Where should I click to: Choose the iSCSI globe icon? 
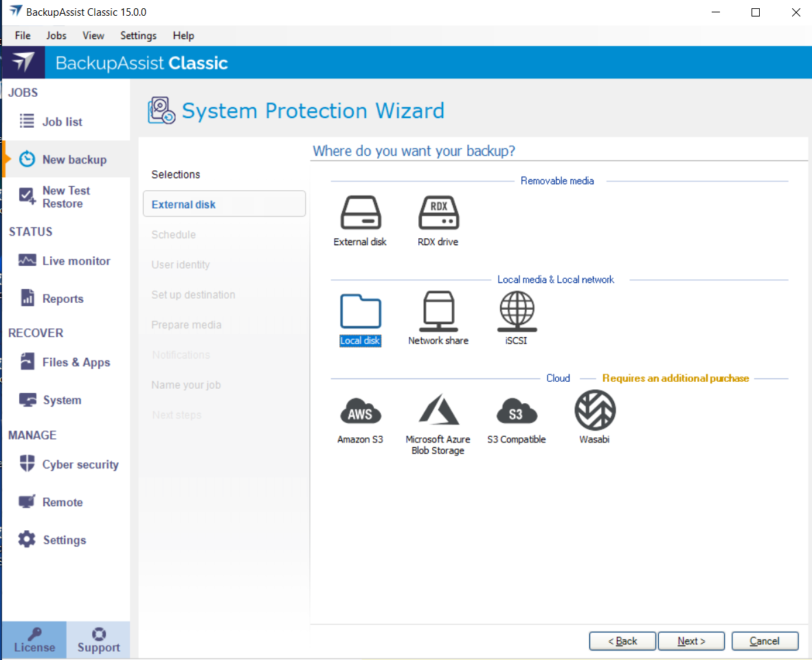click(x=516, y=312)
